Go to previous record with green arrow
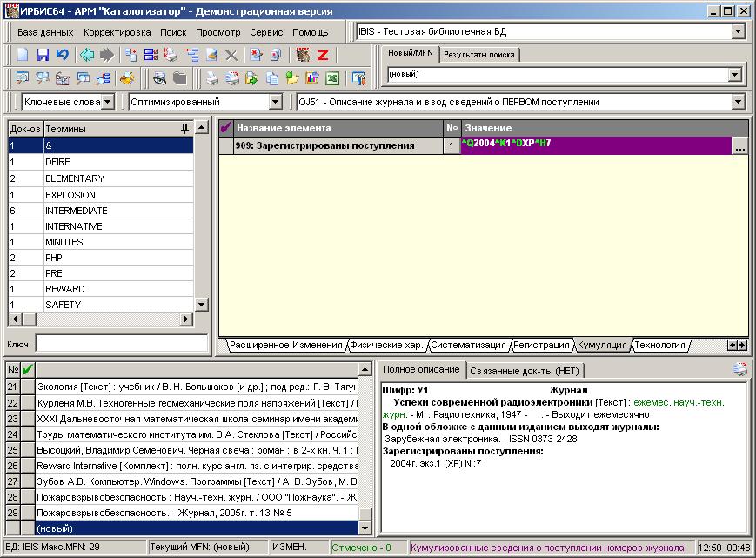 click(x=87, y=55)
